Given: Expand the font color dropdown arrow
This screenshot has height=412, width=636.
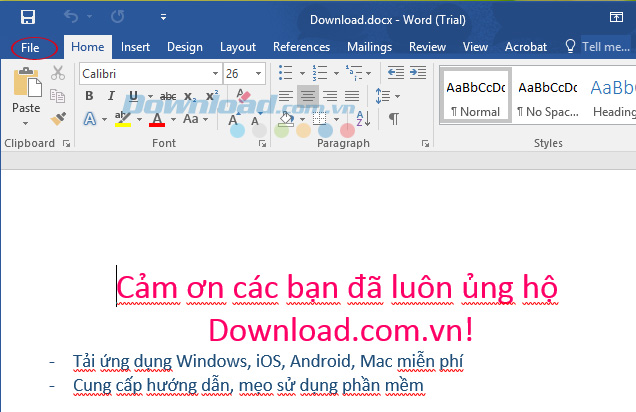Looking at the screenshot, I should [x=174, y=119].
